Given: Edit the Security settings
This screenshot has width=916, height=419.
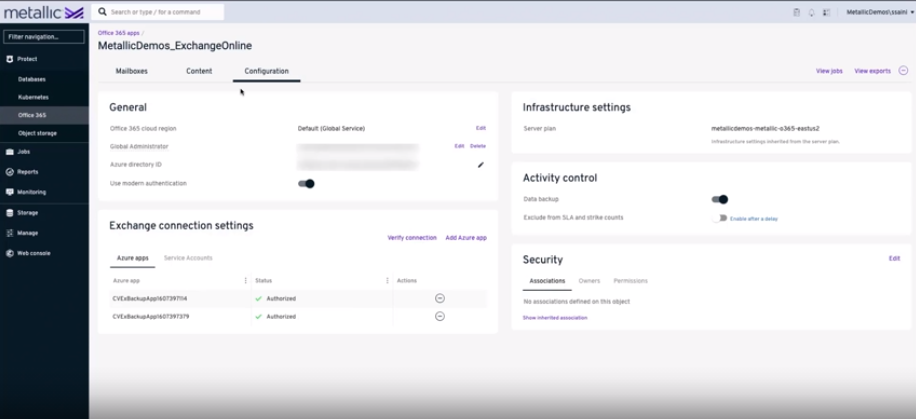Looking at the screenshot, I should click(x=894, y=258).
